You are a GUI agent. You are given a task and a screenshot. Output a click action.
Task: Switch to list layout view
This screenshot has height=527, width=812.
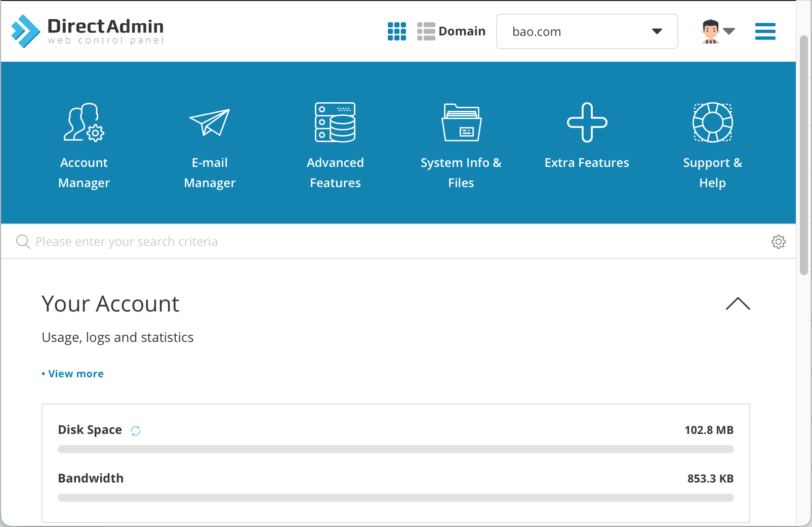[426, 31]
